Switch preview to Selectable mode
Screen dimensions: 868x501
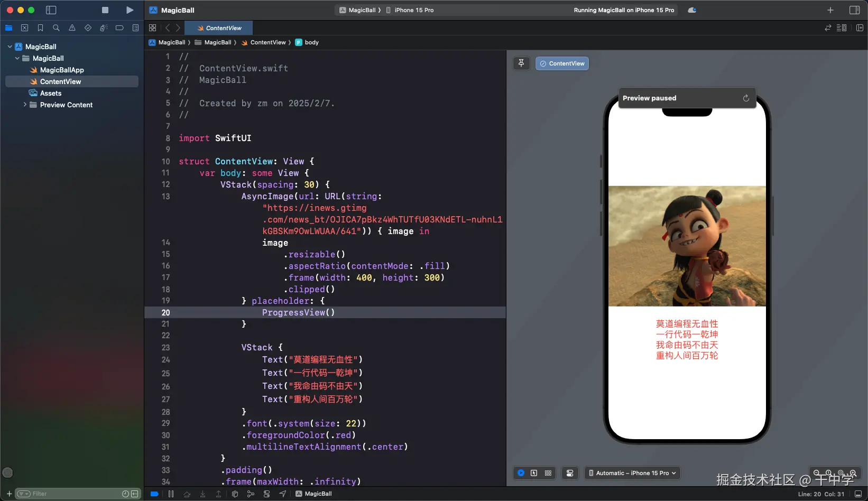534,473
